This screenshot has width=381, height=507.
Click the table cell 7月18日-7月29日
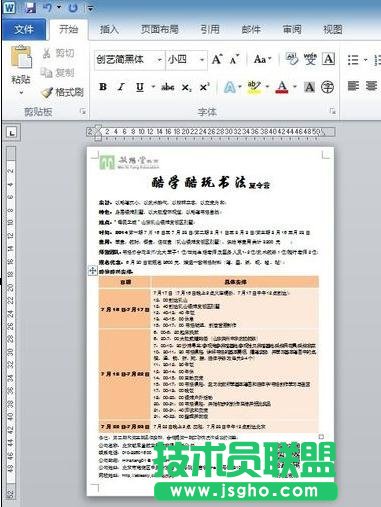click(x=125, y=374)
